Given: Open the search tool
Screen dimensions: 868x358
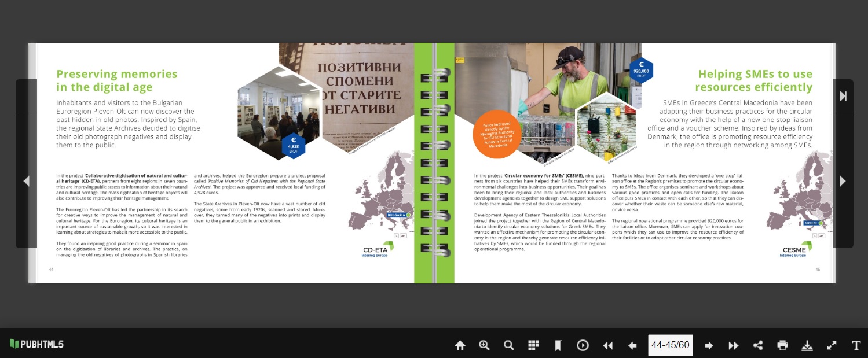Looking at the screenshot, I should coord(509,345).
